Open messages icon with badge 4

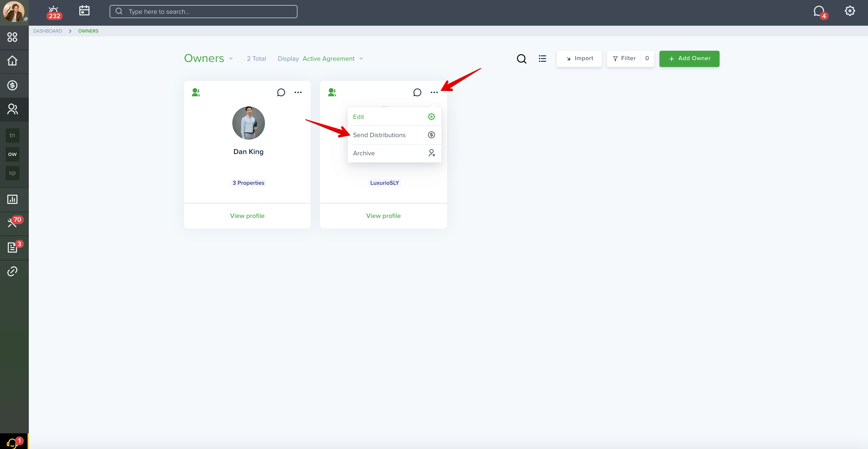[820, 12]
